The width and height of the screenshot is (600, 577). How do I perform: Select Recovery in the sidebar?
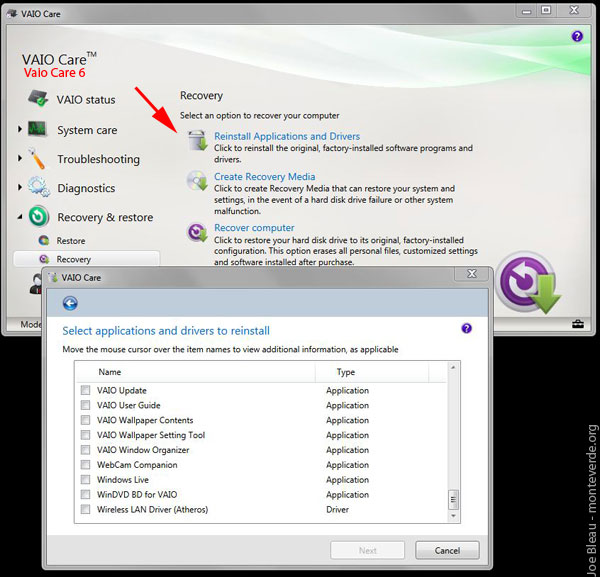click(73, 259)
